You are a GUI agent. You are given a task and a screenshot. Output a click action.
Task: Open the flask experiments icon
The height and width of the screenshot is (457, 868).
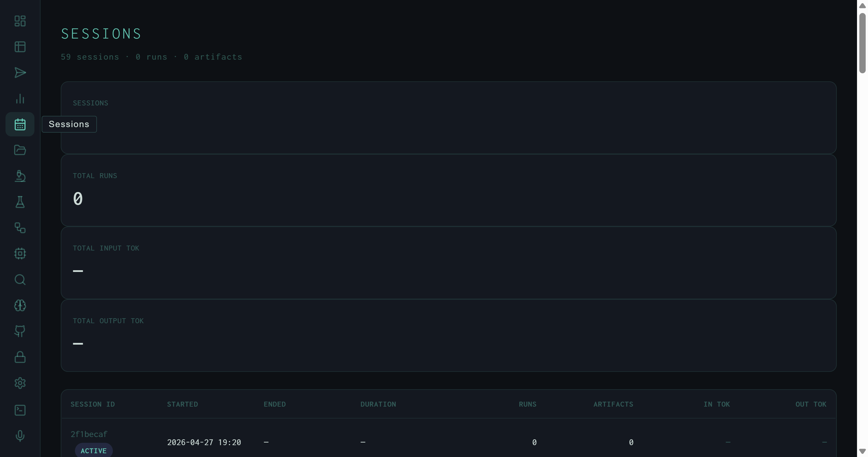[20, 202]
